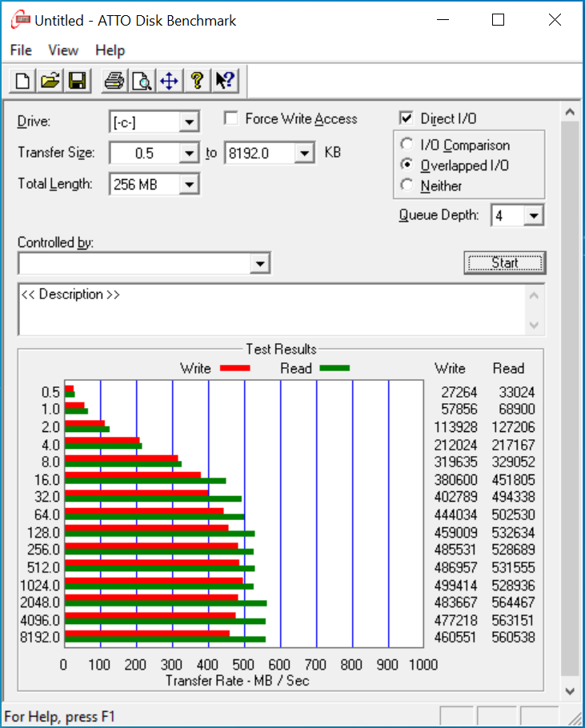Click the write value 27264
Viewport: 585px width, 728px height.
tap(459, 392)
